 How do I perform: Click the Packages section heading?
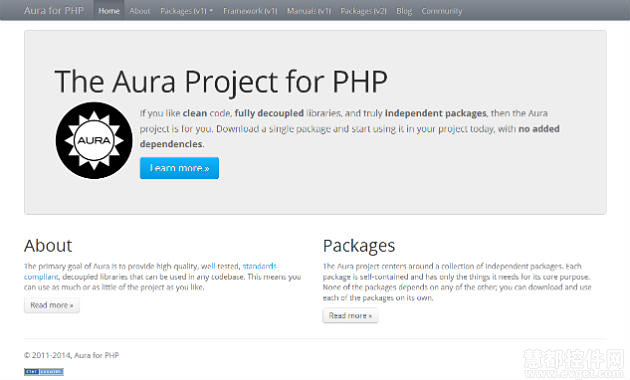tap(359, 245)
